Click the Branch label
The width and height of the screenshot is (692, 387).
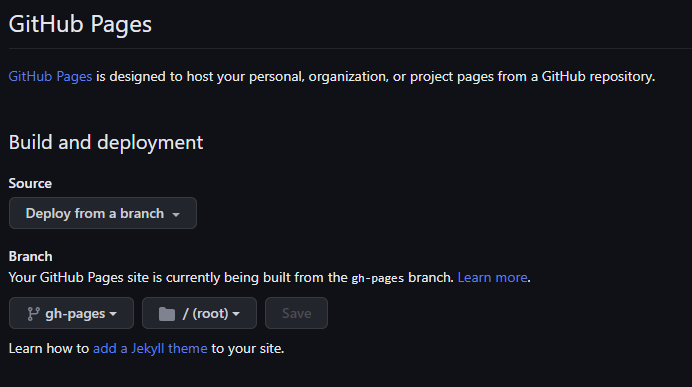click(x=30, y=256)
